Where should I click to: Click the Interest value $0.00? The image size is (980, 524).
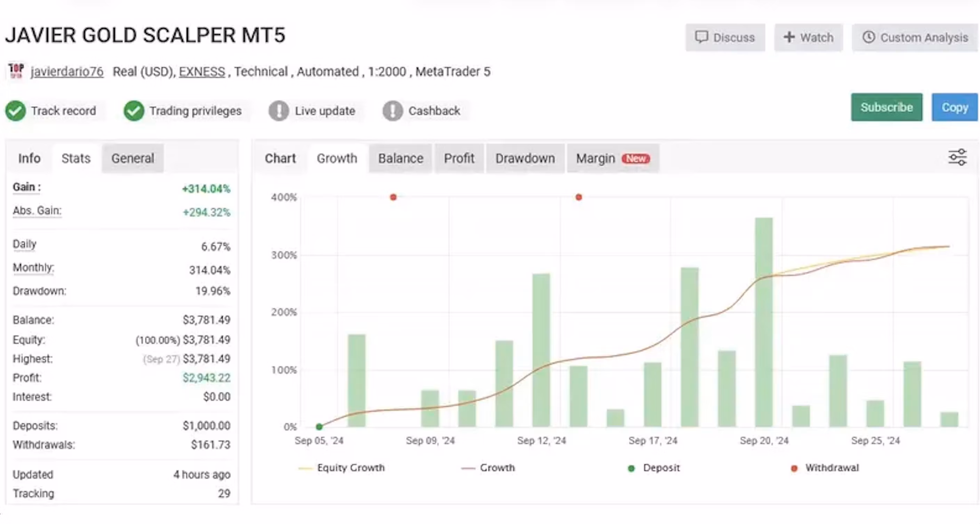(217, 396)
